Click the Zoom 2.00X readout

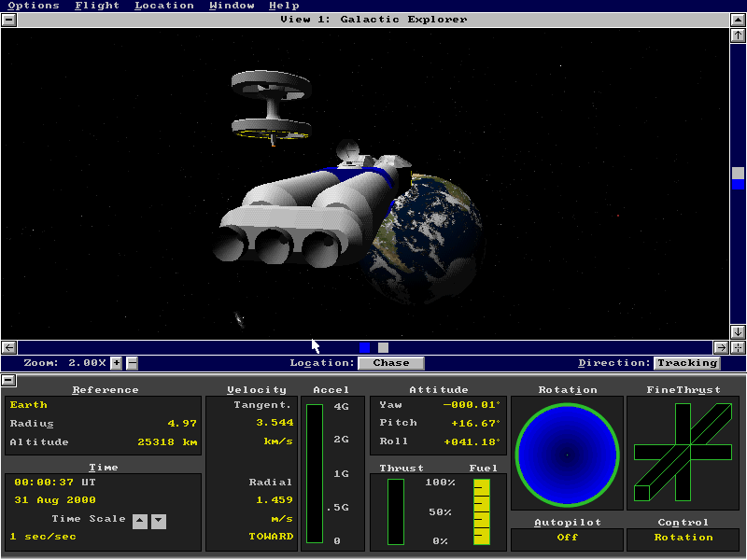pos(64,363)
